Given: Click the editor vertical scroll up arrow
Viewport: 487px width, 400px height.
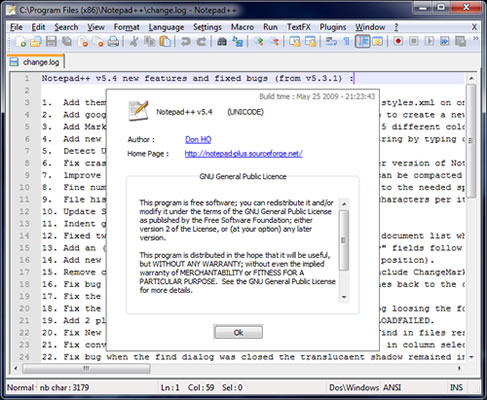Looking at the screenshot, I should 471,79.
